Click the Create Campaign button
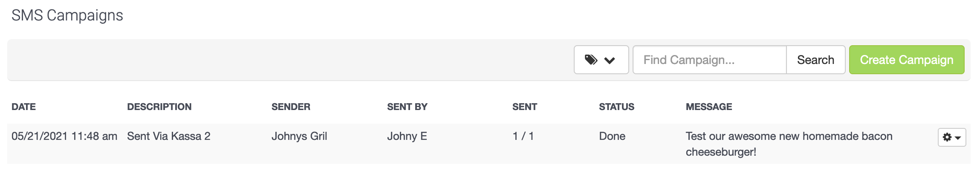This screenshot has height=174, width=980. [x=907, y=60]
